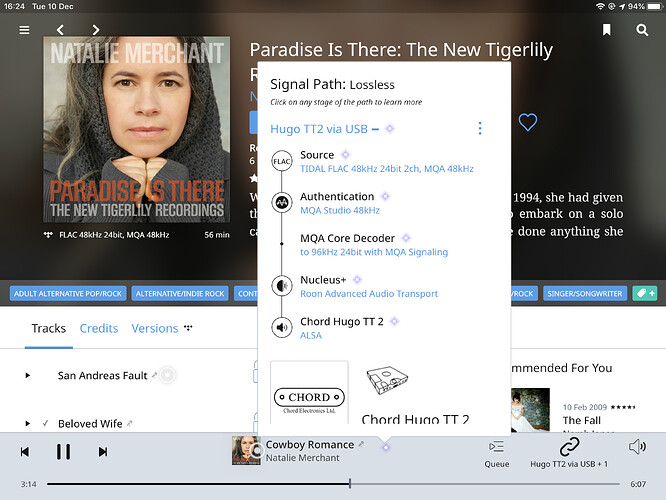Open volume speaker icon in footer
This screenshot has height=500, width=666.
(x=637, y=446)
